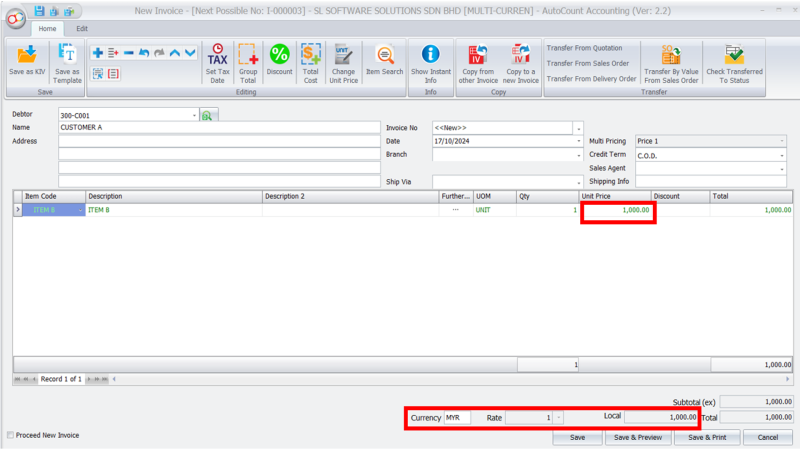Expand the Branch dropdown
The height and width of the screenshot is (450, 800).
(578, 155)
